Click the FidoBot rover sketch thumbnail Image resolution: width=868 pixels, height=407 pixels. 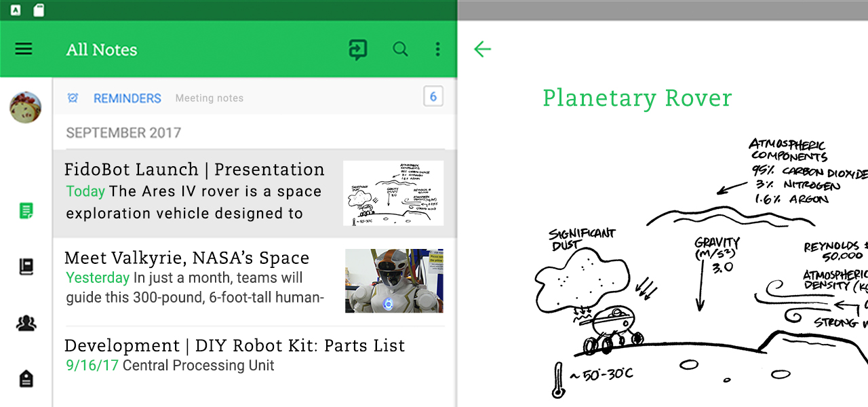(393, 193)
